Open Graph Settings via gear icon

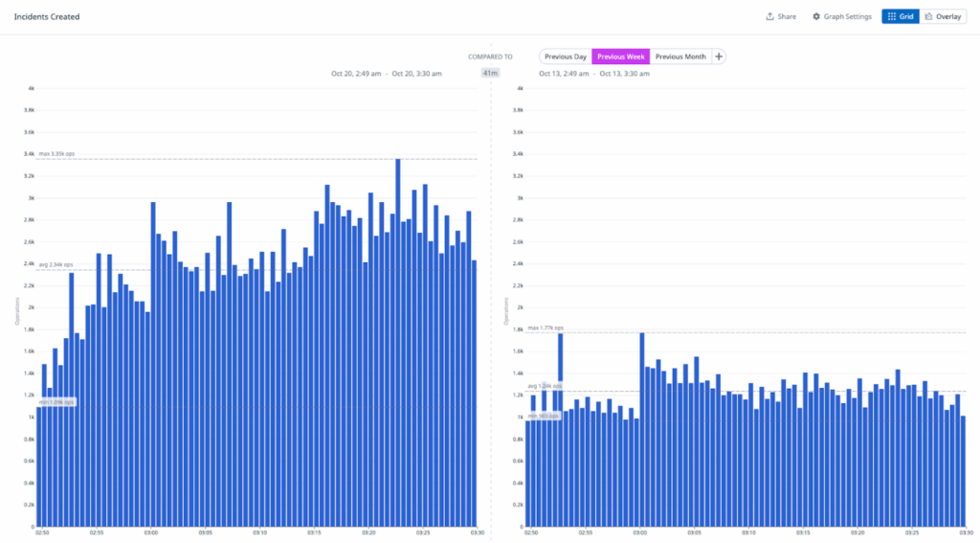(816, 16)
